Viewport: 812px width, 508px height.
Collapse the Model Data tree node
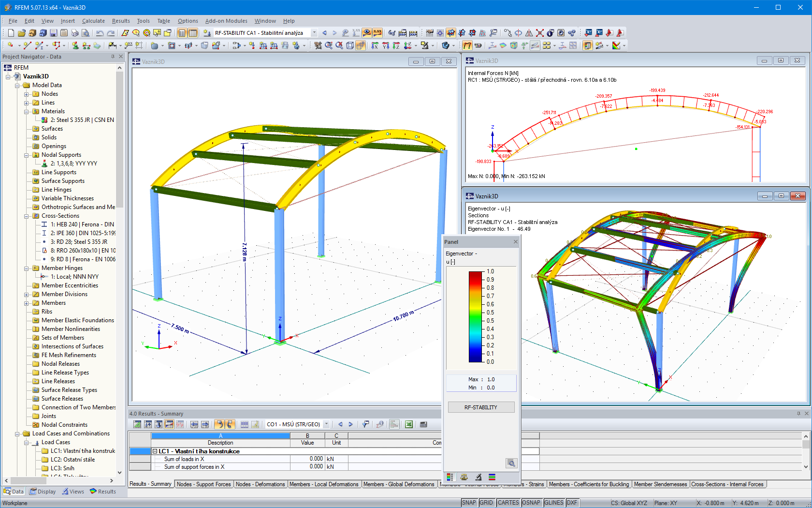(x=17, y=85)
